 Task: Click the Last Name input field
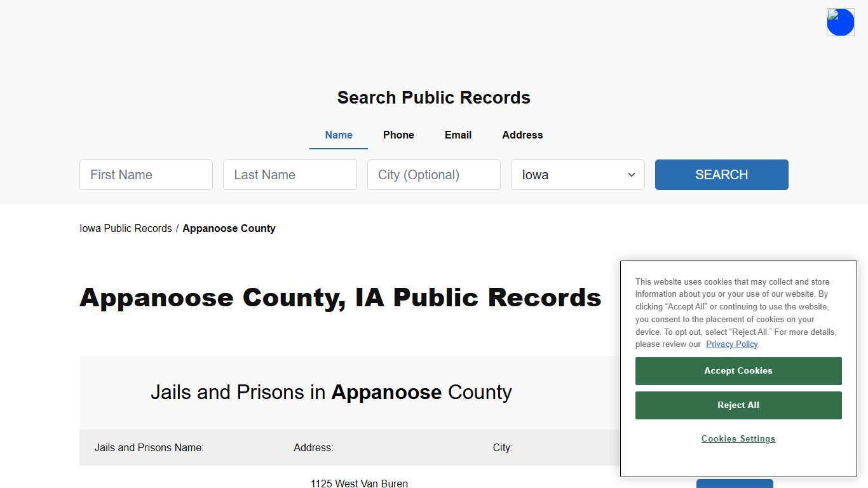[290, 175]
